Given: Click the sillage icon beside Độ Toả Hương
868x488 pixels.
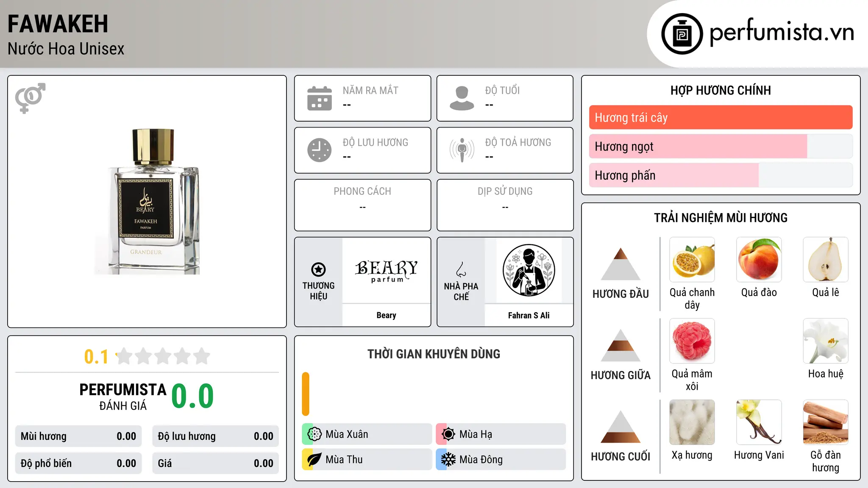Looking at the screenshot, I should [462, 150].
